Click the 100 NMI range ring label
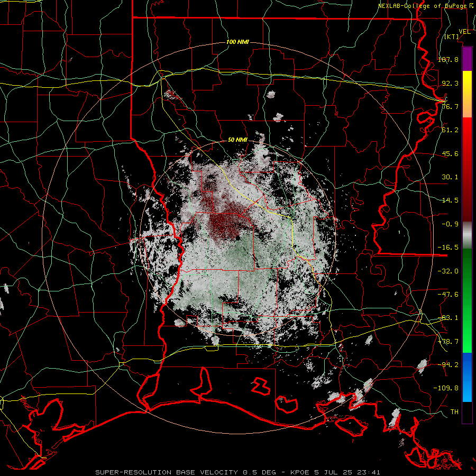Screen dimensions: 476x476 click(237, 42)
